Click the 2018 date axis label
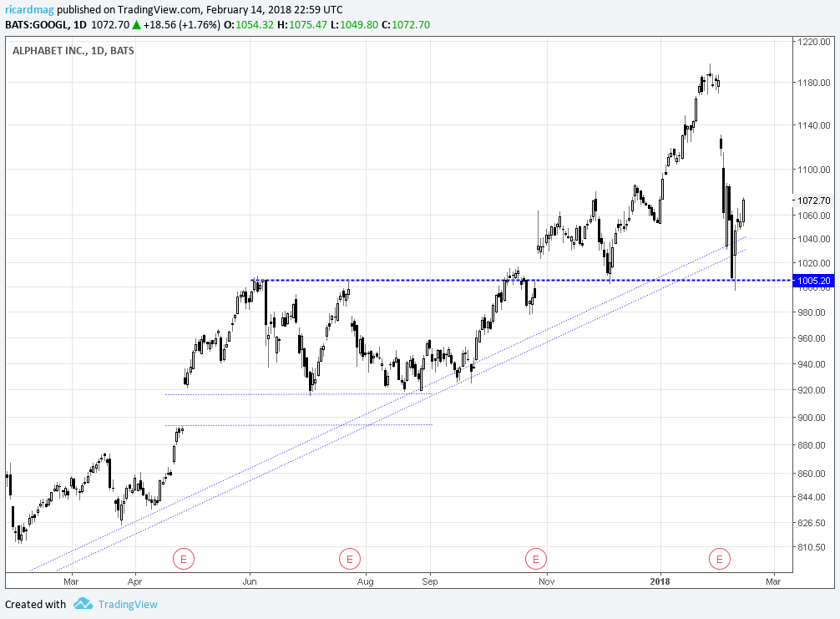The image size is (840, 619). tap(660, 581)
